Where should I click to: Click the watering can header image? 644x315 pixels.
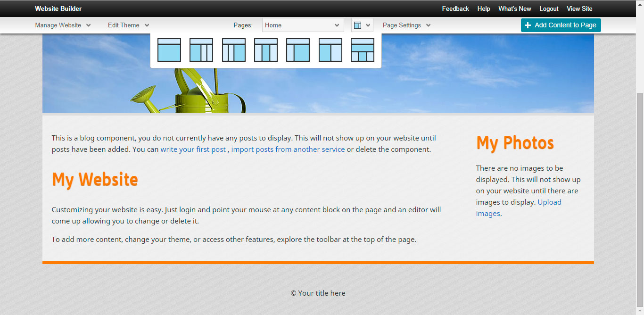tap(318, 73)
